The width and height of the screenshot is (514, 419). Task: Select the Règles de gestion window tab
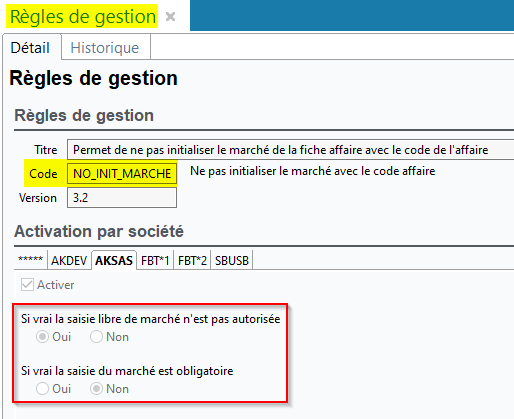pyautogui.click(x=83, y=16)
